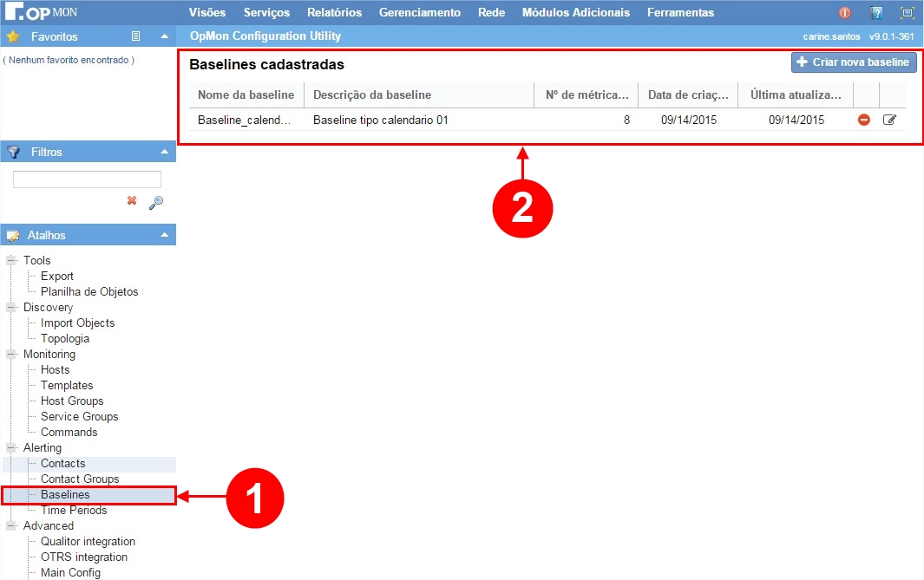This screenshot has width=924, height=580.
Task: Click into the Filtros text field
Action: pos(87,179)
